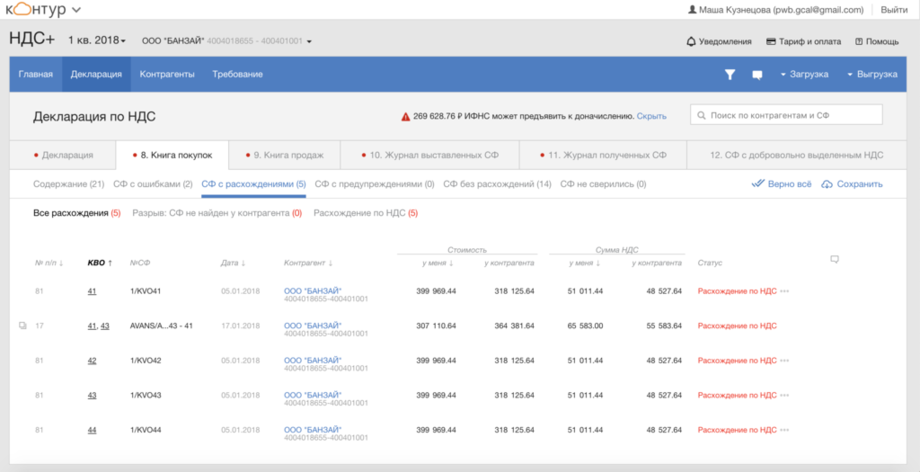Open three-dots menu for invoice 1/KVO41

click(785, 291)
